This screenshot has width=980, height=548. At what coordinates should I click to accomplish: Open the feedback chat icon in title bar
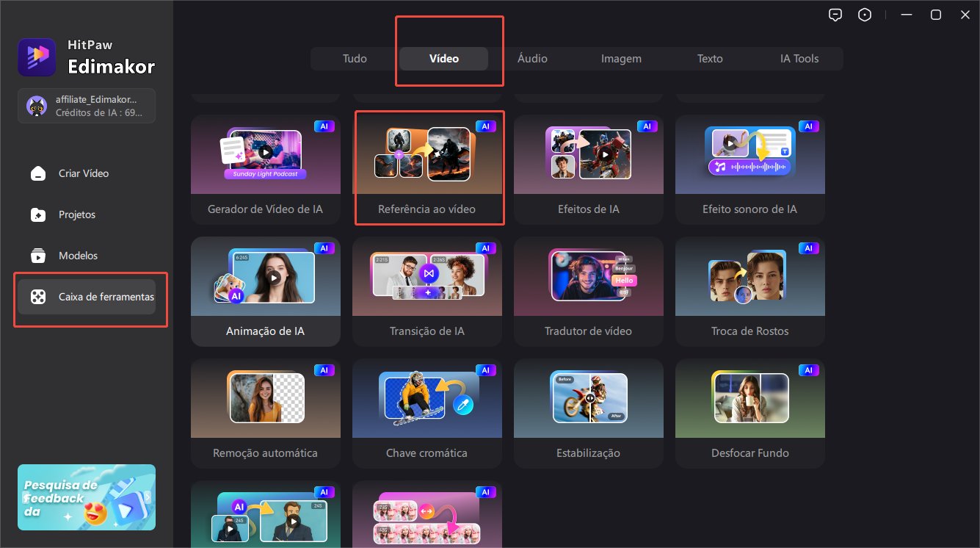(x=835, y=15)
